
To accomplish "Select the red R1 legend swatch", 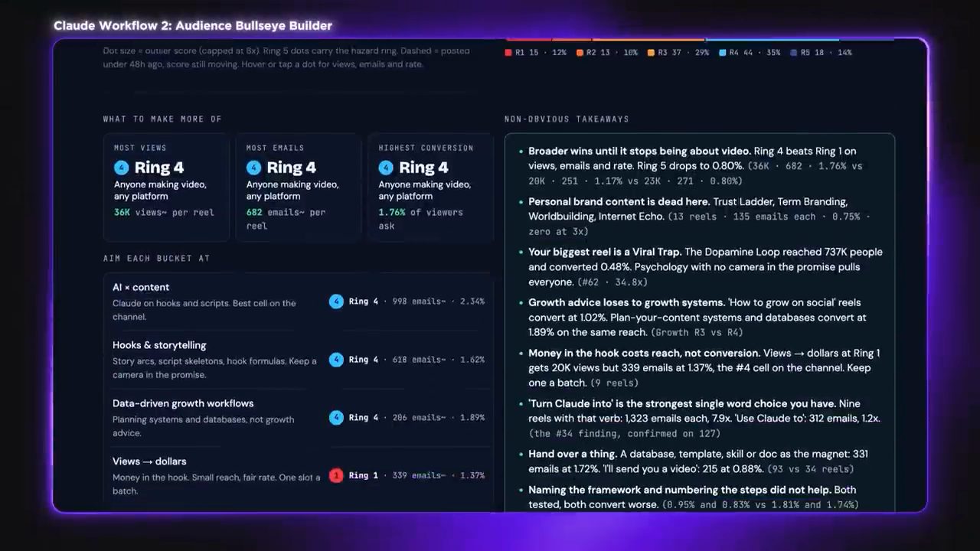I will coord(508,53).
